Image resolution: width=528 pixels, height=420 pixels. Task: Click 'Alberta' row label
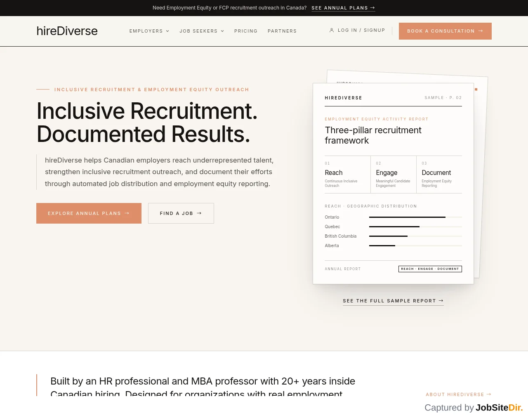point(332,245)
